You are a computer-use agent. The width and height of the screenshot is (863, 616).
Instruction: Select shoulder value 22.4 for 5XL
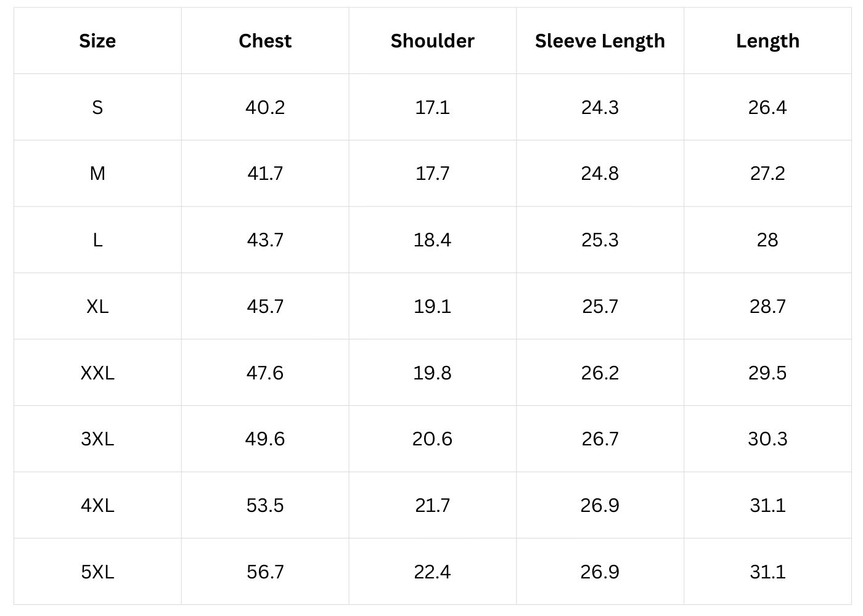tap(432, 572)
